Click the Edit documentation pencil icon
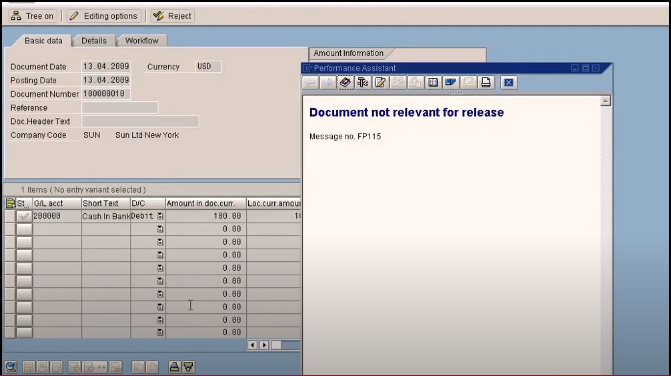 click(380, 82)
